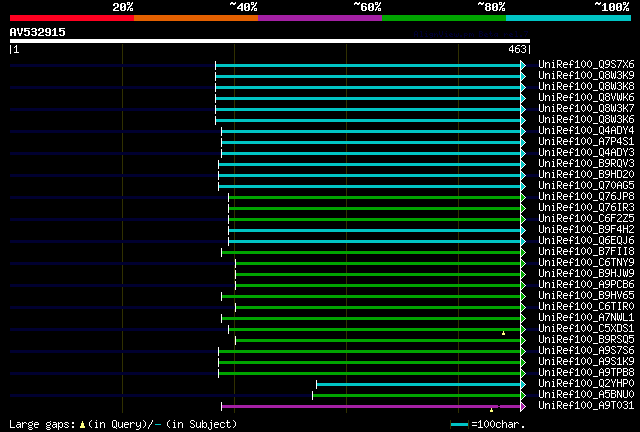Click label UniRef100_C6F2Z5

(586, 219)
